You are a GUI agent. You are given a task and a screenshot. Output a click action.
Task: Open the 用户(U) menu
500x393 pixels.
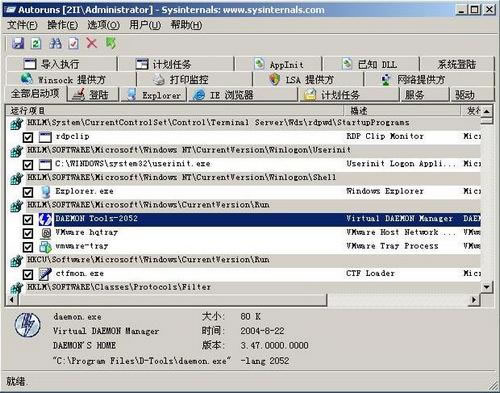145,25
